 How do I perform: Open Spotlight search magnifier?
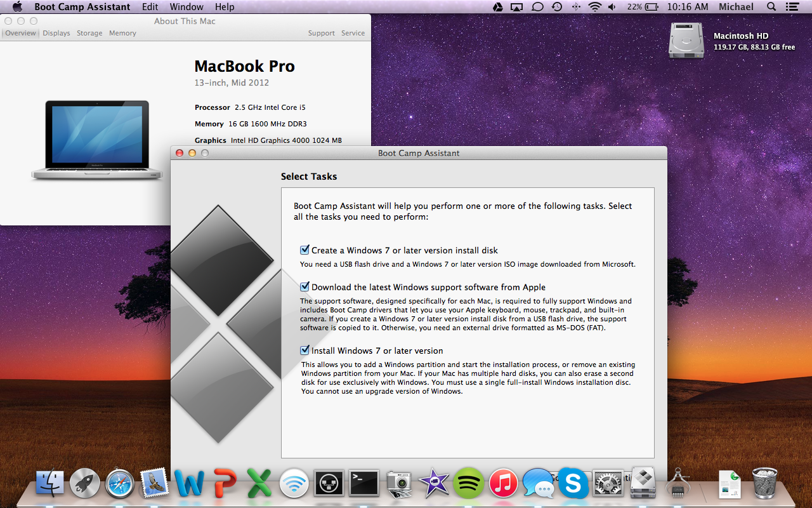pos(771,7)
